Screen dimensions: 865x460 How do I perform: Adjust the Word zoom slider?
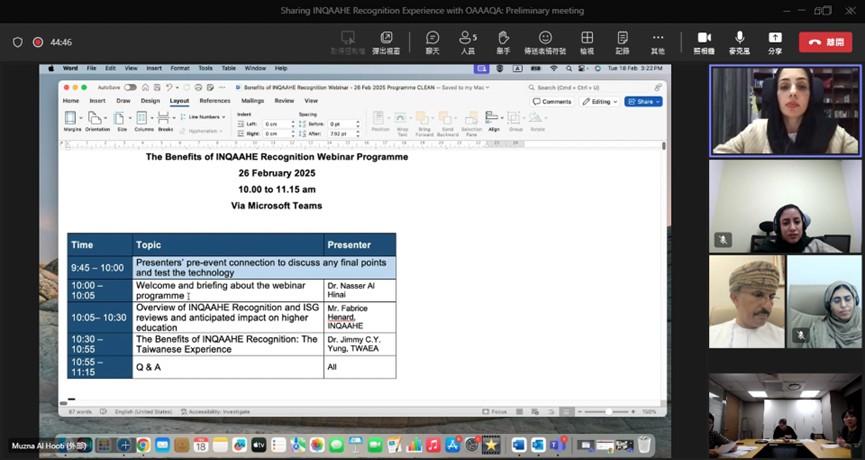click(x=608, y=411)
